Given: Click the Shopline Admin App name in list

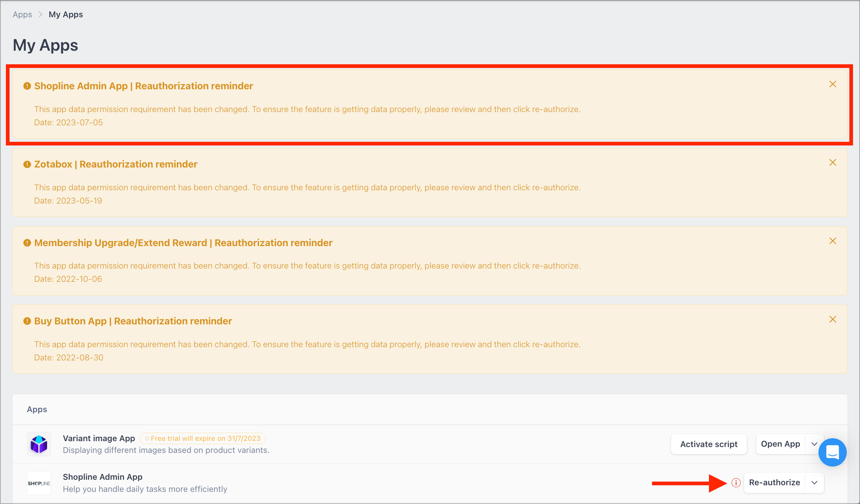Looking at the screenshot, I should [x=103, y=477].
